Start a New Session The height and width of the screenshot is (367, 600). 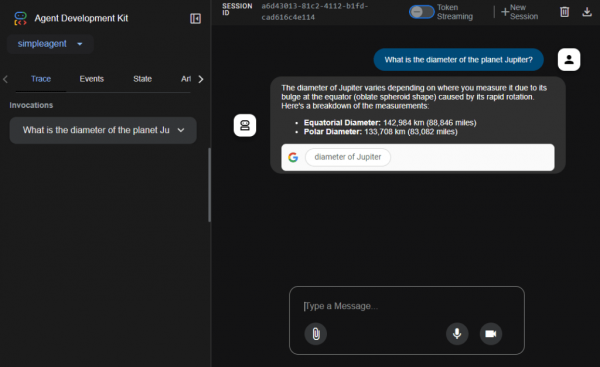click(519, 12)
